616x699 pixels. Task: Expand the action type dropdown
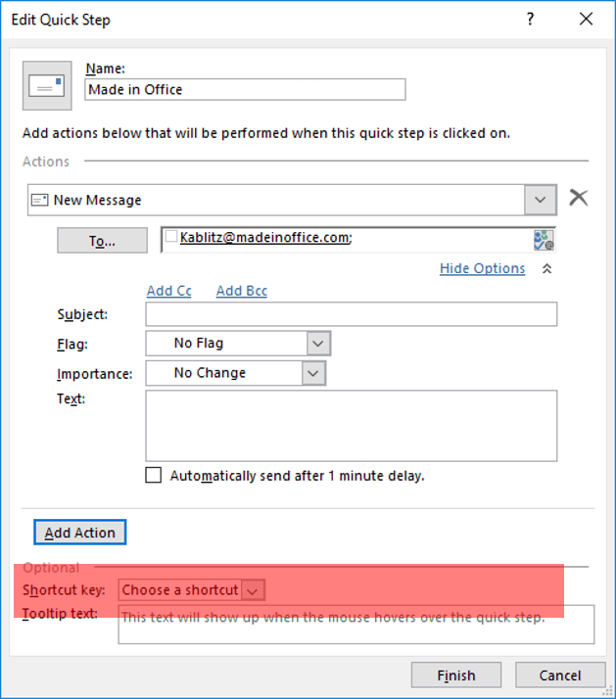[540, 200]
